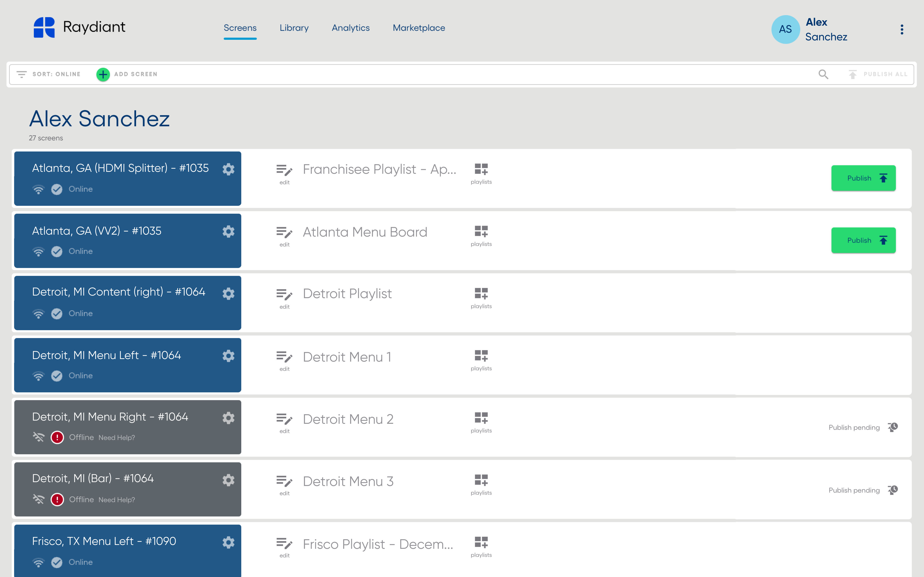Select the Detroit, MI Menu Left screen card

[115, 364]
